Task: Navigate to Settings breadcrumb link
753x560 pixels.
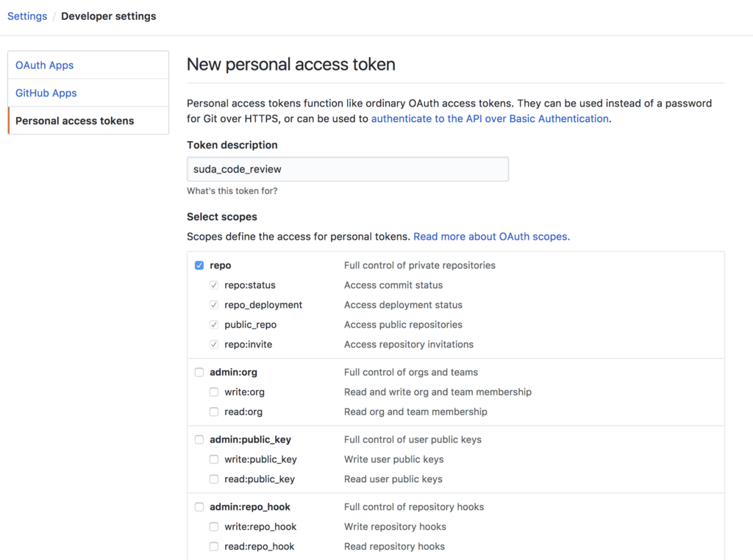Action: pos(27,16)
